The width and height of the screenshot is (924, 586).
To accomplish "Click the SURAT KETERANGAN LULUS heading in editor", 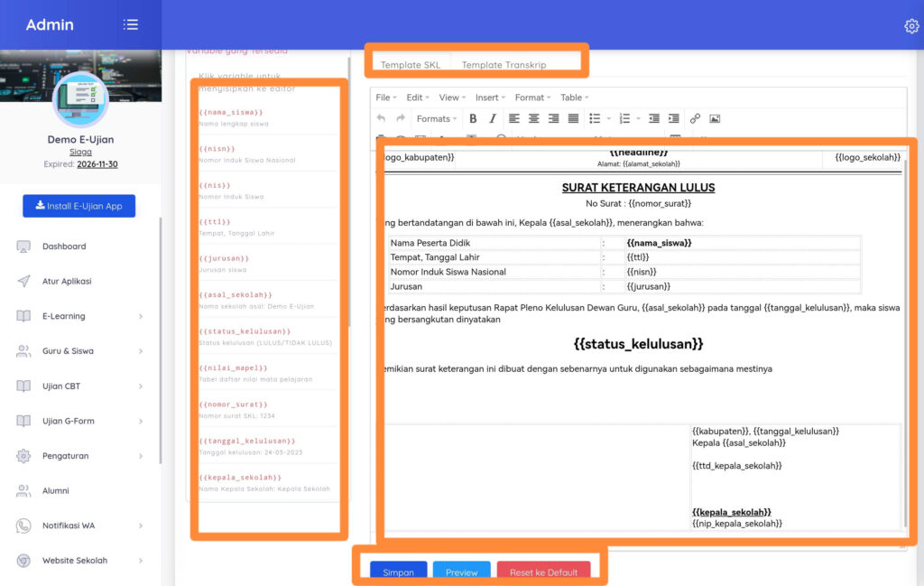I will (x=638, y=188).
